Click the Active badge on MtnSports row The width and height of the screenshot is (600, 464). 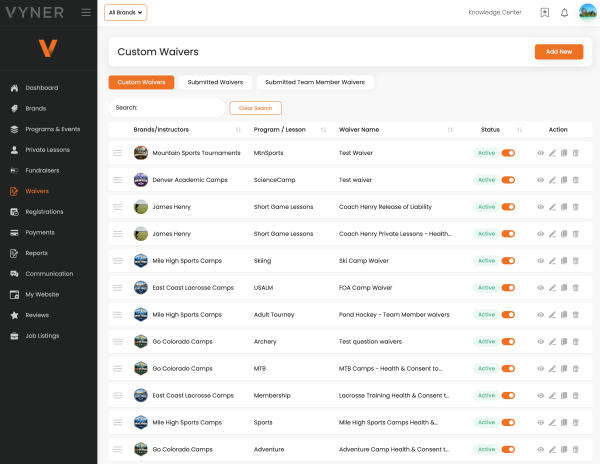click(486, 153)
